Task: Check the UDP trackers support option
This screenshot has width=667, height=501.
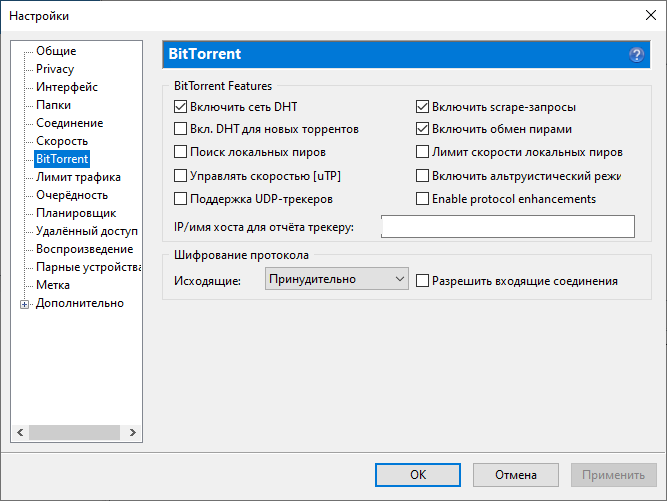Action: (181, 199)
